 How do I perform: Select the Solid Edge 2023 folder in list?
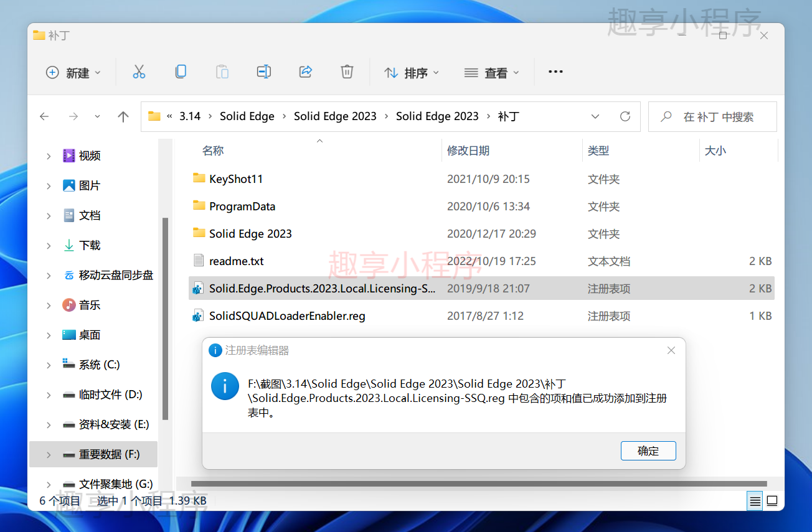click(x=481, y=234)
